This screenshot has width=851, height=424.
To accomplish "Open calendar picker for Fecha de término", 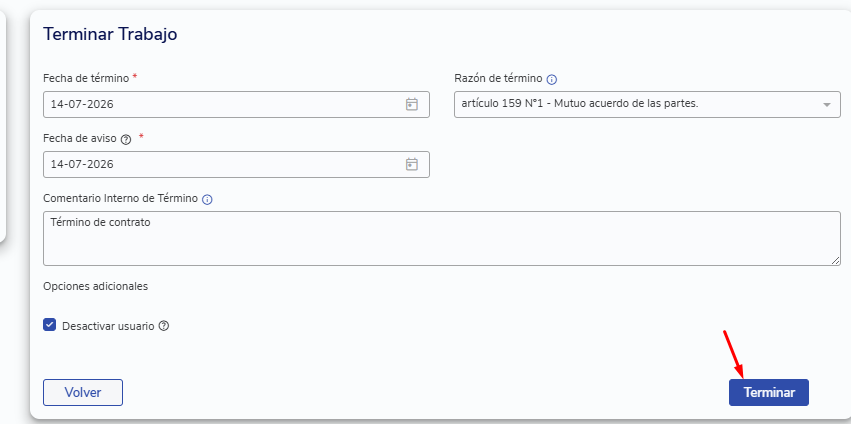I will click(412, 104).
